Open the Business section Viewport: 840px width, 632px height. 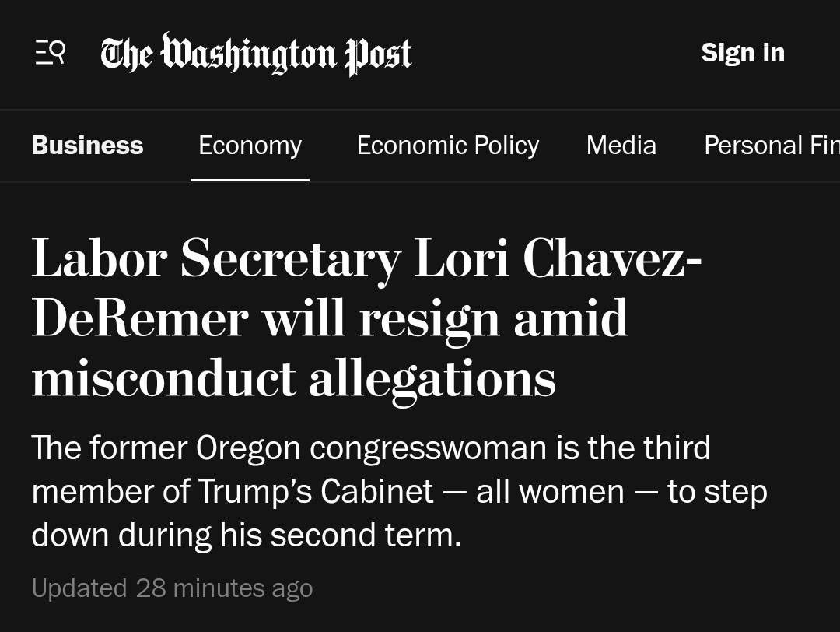pyautogui.click(x=87, y=146)
